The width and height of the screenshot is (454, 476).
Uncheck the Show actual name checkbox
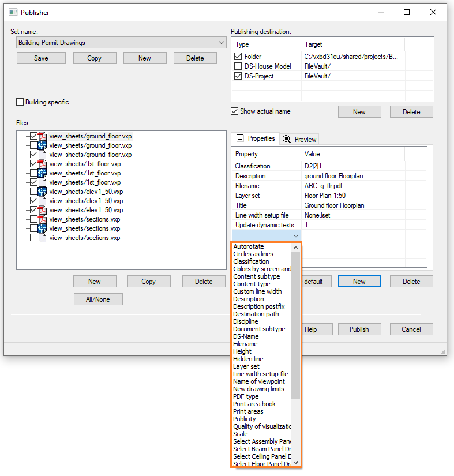(234, 111)
